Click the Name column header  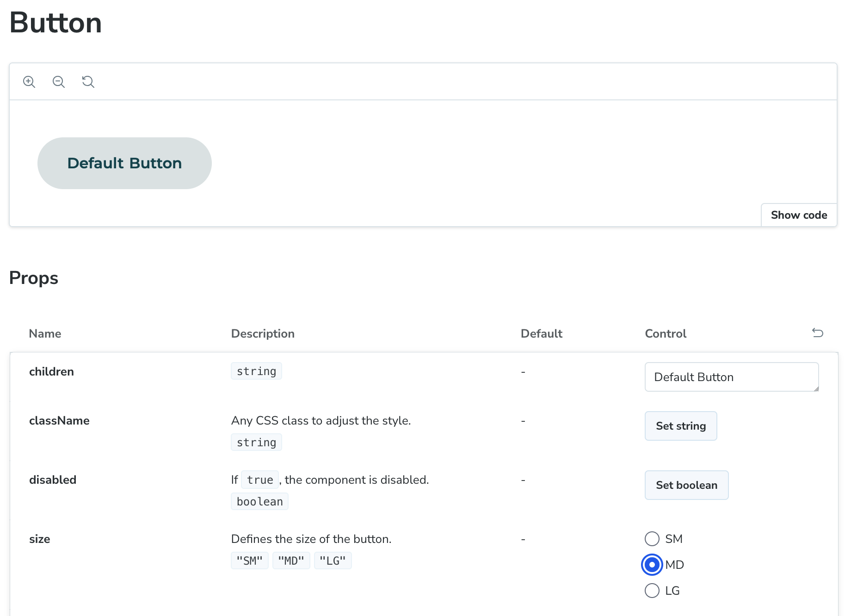(45, 333)
